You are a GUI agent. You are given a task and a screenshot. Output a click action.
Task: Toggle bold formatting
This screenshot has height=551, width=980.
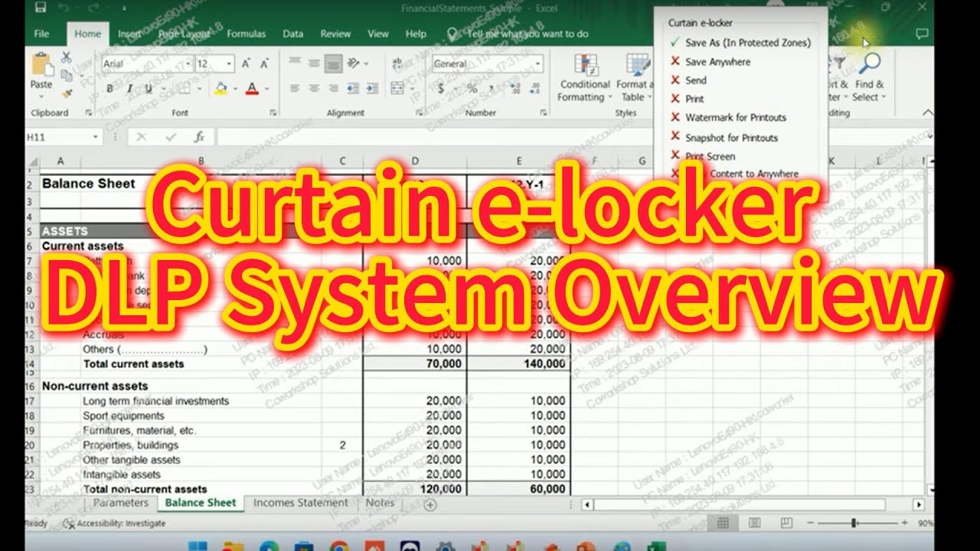point(109,89)
